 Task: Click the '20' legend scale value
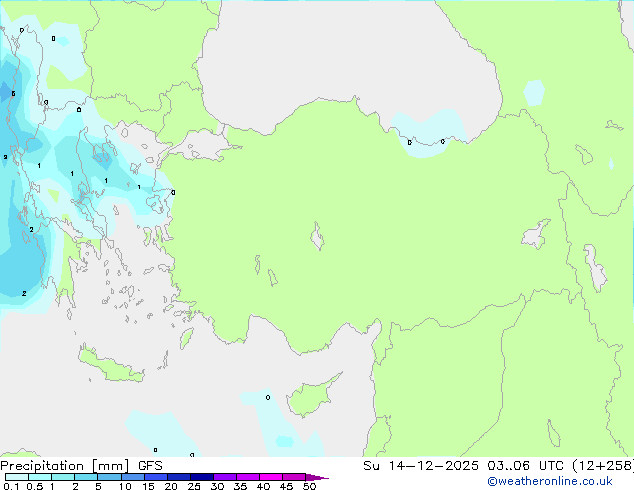pos(171,486)
